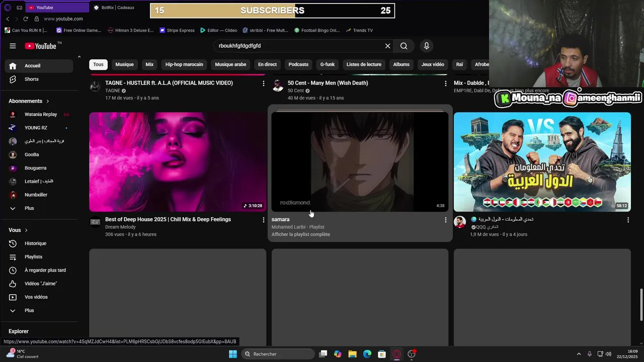Expand the Vous section chevron

click(x=26, y=230)
